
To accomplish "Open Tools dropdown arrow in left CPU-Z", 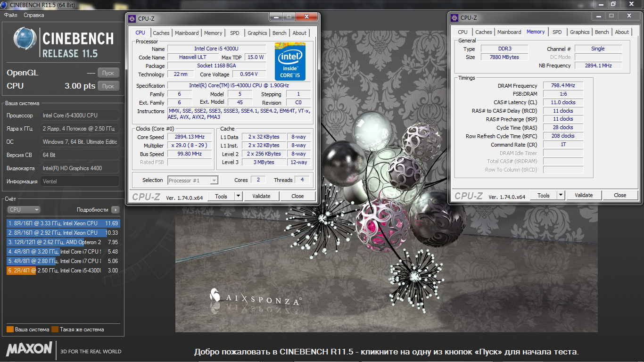I will (x=238, y=196).
